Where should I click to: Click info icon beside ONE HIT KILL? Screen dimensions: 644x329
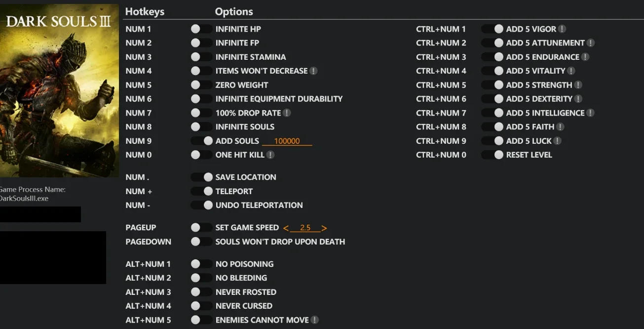click(270, 155)
